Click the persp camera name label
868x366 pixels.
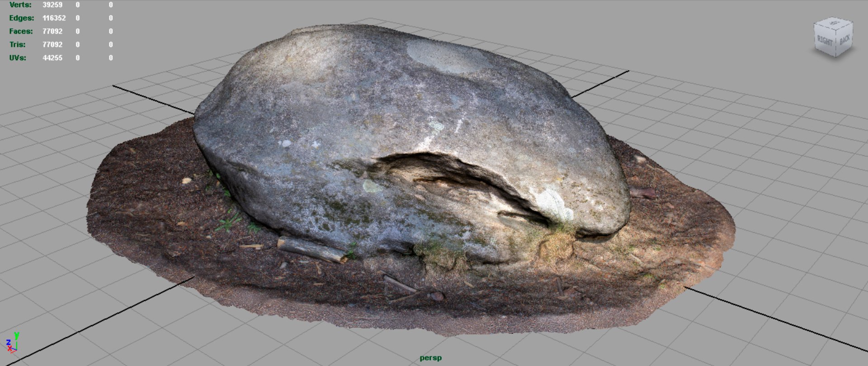430,358
